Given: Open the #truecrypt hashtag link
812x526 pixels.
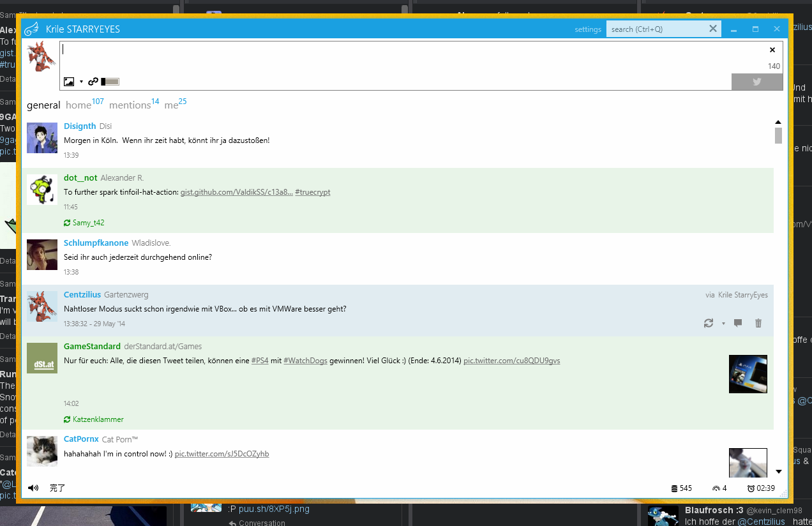Looking at the screenshot, I should (x=313, y=192).
